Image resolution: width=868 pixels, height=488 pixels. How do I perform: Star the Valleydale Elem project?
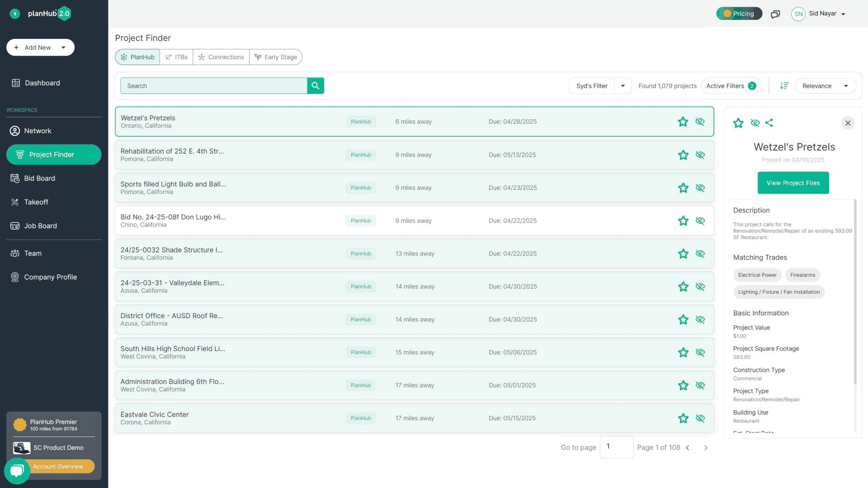(683, 286)
